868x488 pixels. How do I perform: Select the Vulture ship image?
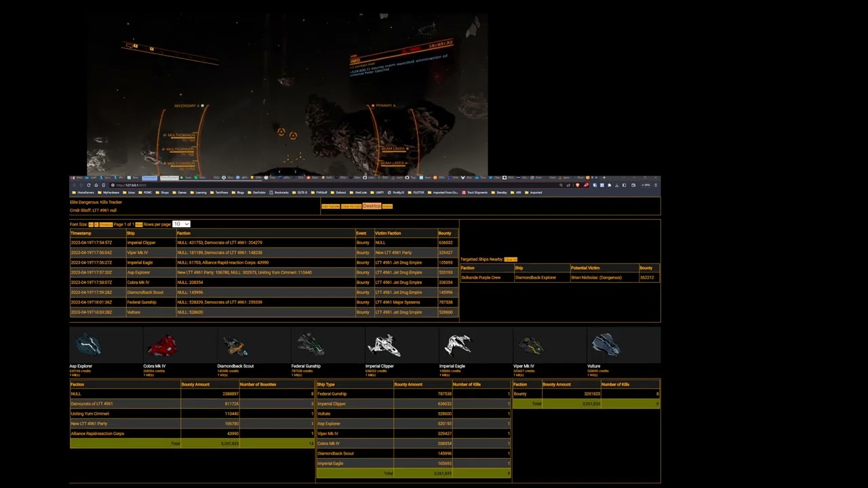pos(605,345)
